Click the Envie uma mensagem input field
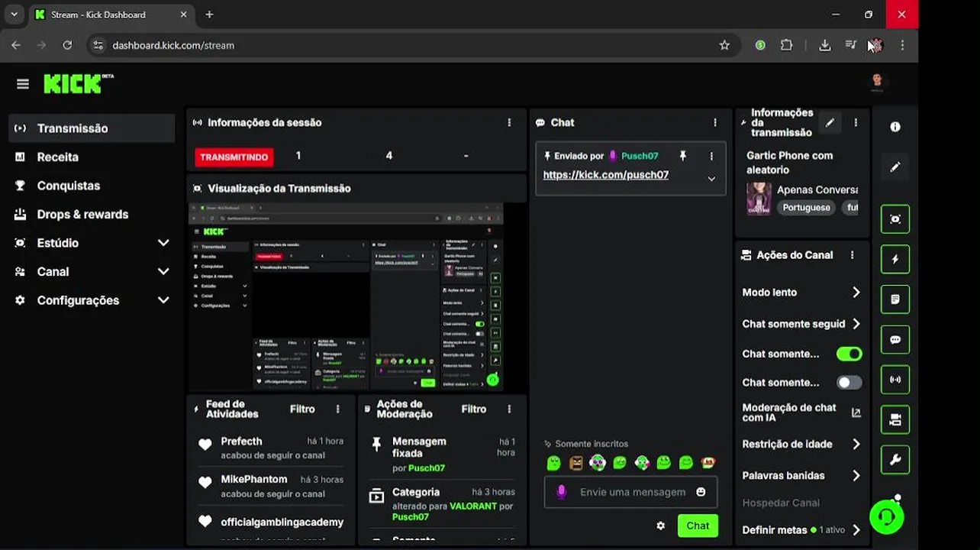This screenshot has height=550, width=980. 630,492
